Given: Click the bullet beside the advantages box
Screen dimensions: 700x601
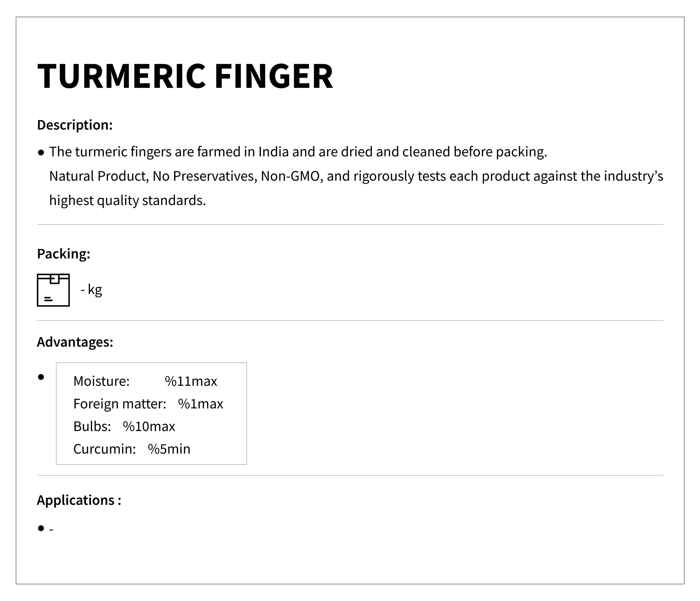Looking at the screenshot, I should click(41, 377).
